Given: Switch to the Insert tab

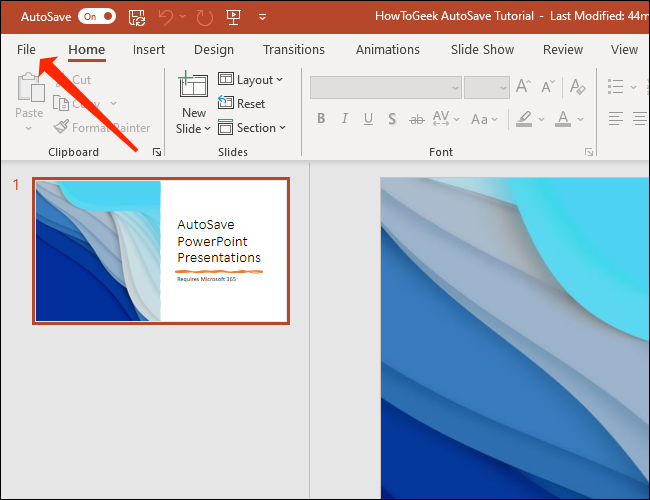Looking at the screenshot, I should 149,49.
